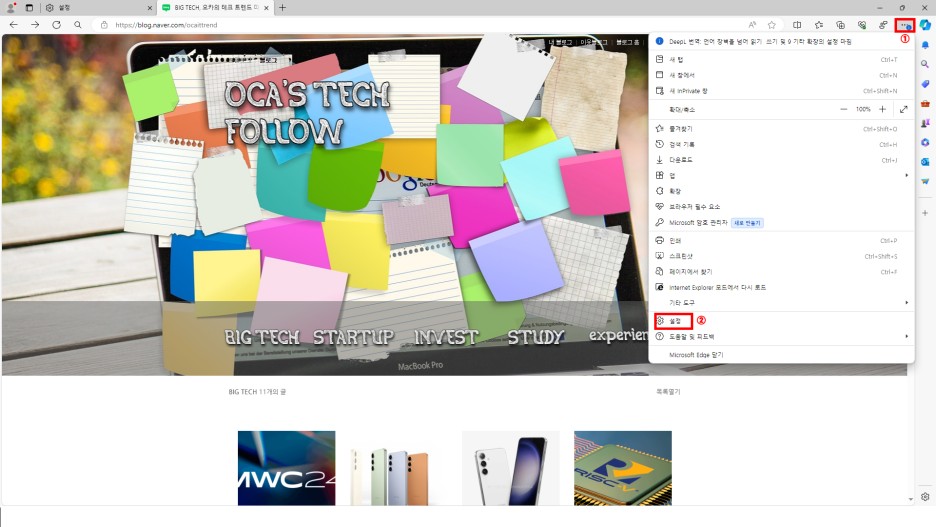Open Microsoft 암호 관리자 menu entry
This screenshot has width=936, height=527.
781,223
